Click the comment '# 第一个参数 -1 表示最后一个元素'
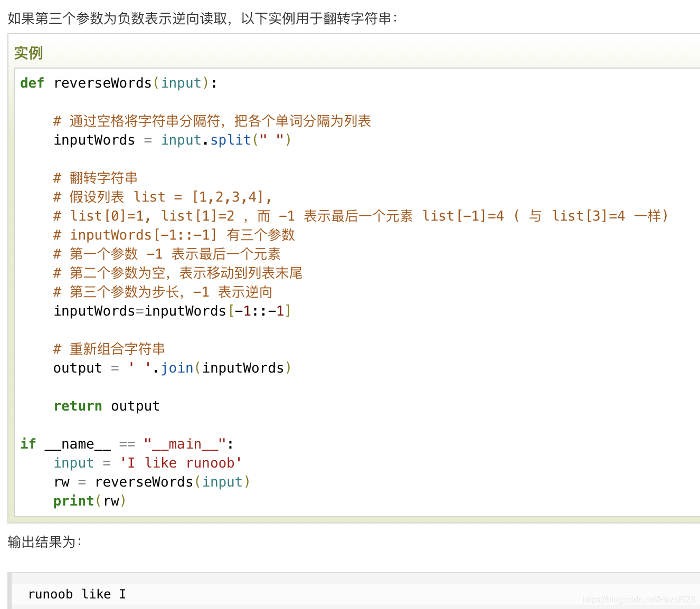The height and width of the screenshot is (609, 700). tap(167, 254)
